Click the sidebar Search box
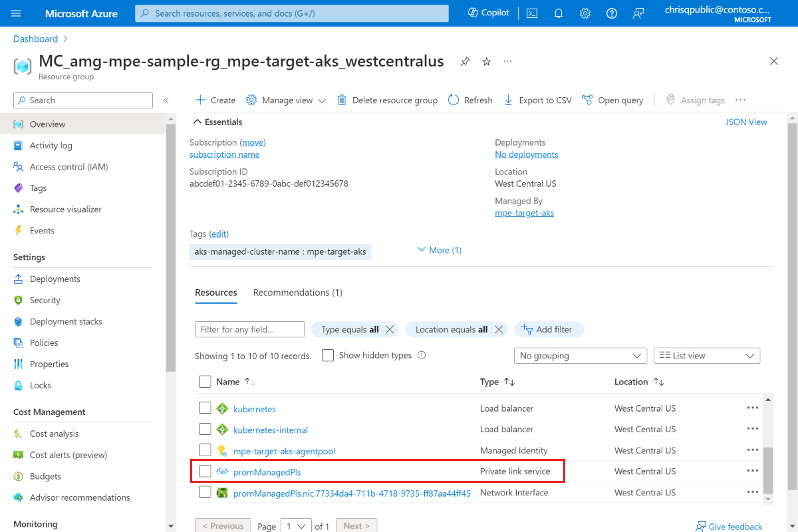 click(82, 100)
